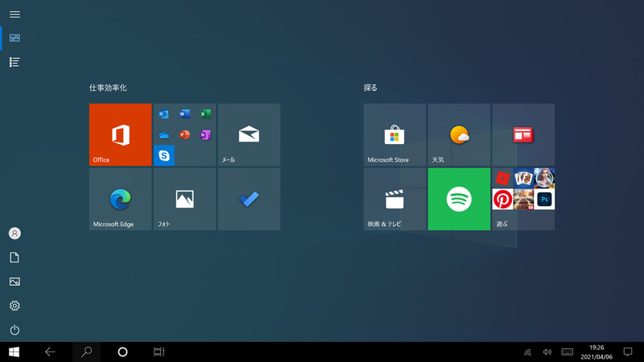Viewport: 644px width, 362px height.
Task: Open Settings gear in the sidebar
Action: (14, 306)
